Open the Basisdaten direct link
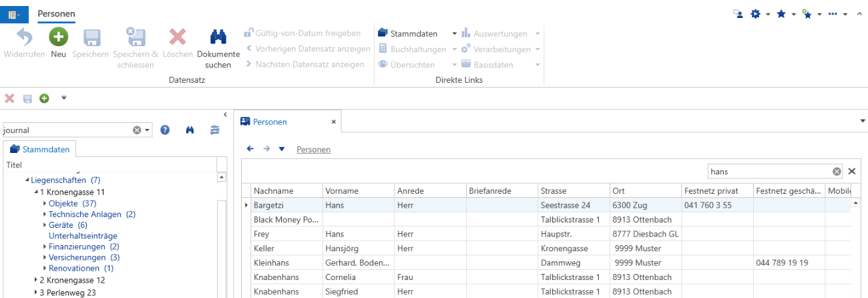The width and height of the screenshot is (868, 298). pos(487,65)
